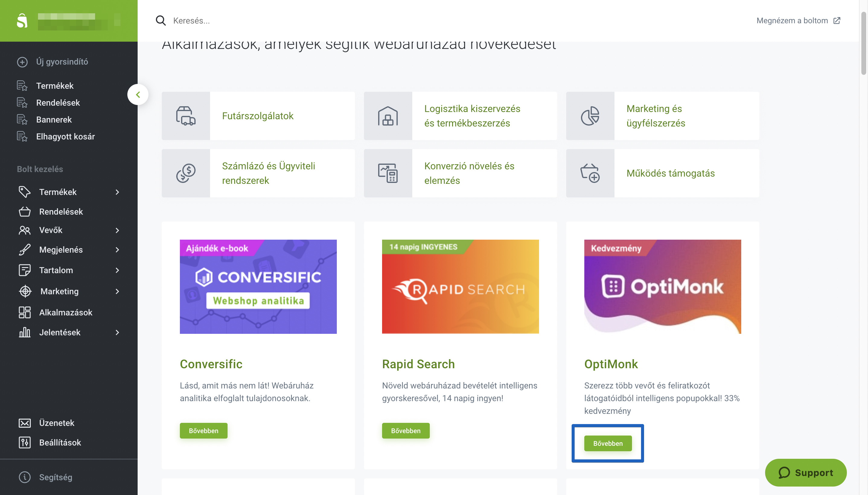Click the calculator chart icon of Konverzió növelés
The image size is (868, 495).
pyautogui.click(x=388, y=173)
